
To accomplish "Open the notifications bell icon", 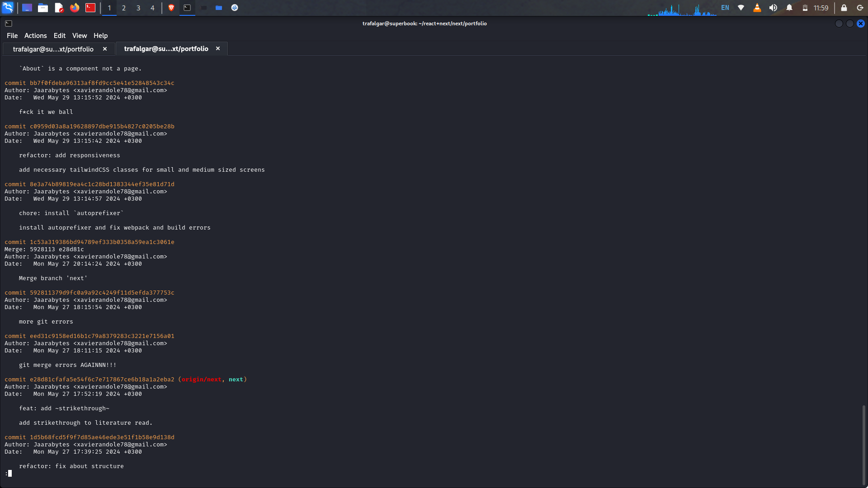I will pos(789,8).
